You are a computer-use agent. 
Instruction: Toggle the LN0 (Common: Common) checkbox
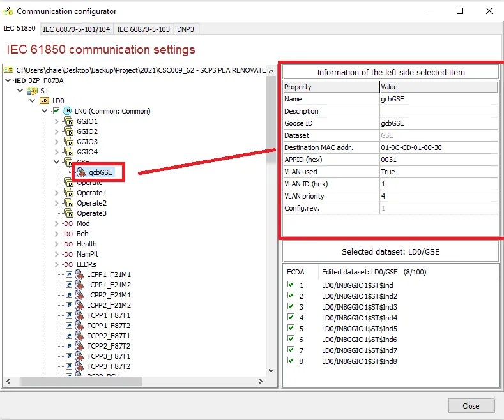click(56, 111)
